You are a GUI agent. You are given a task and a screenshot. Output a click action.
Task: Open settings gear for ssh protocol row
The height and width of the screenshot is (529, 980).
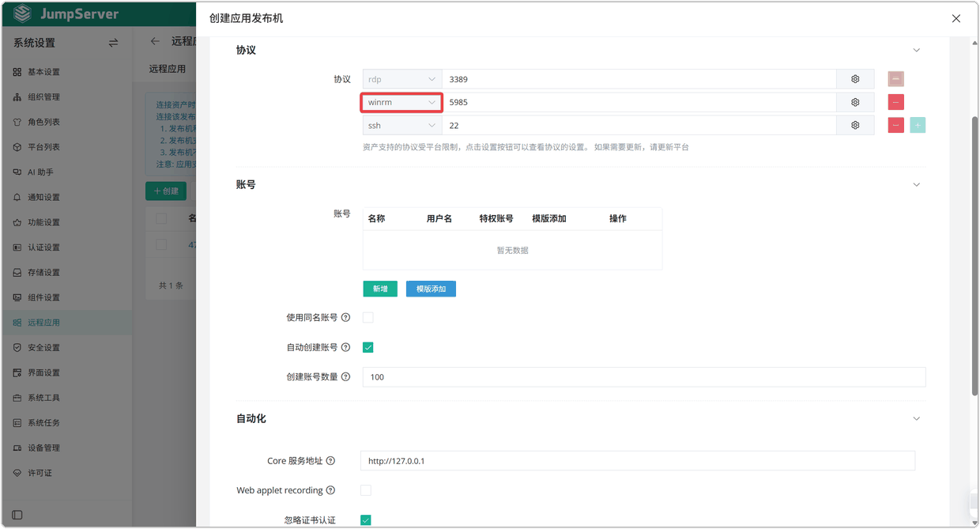[x=855, y=125]
